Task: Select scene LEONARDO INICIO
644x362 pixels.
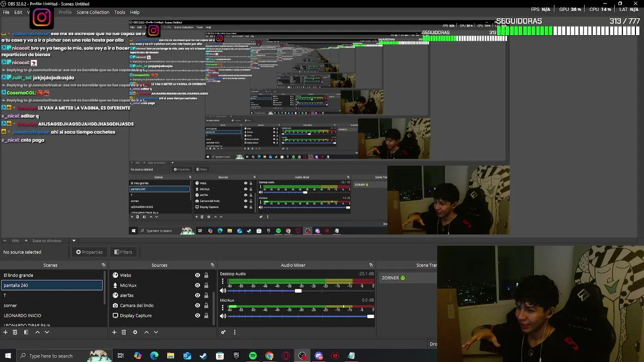Action: pyautogui.click(x=51, y=316)
